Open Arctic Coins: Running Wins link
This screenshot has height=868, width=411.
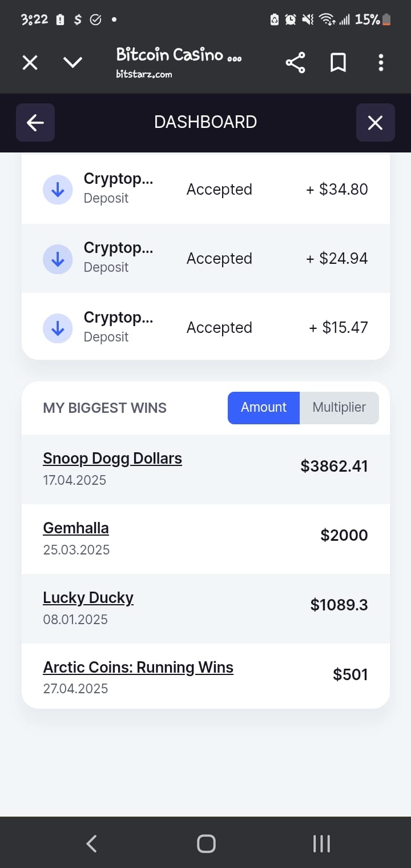pos(138,668)
